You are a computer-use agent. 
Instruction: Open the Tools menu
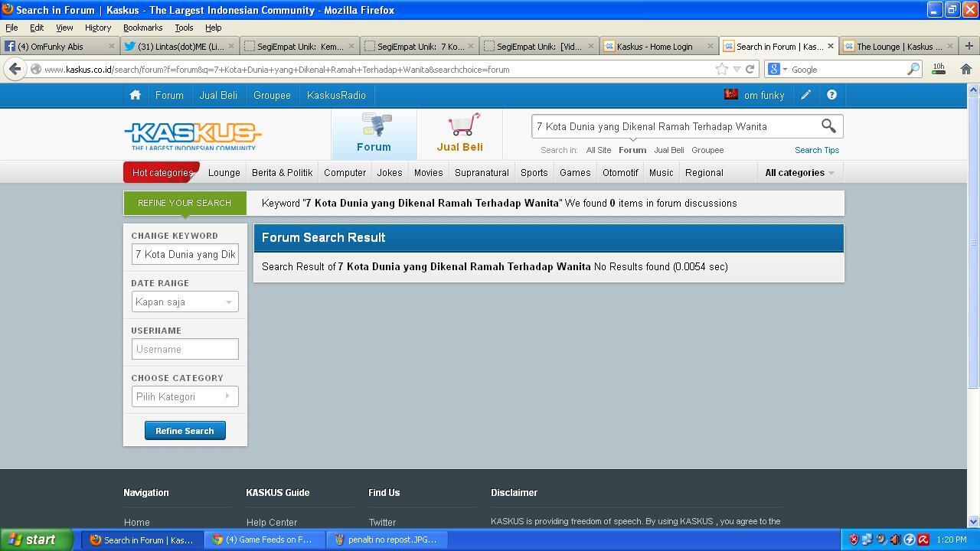pyautogui.click(x=184, y=28)
